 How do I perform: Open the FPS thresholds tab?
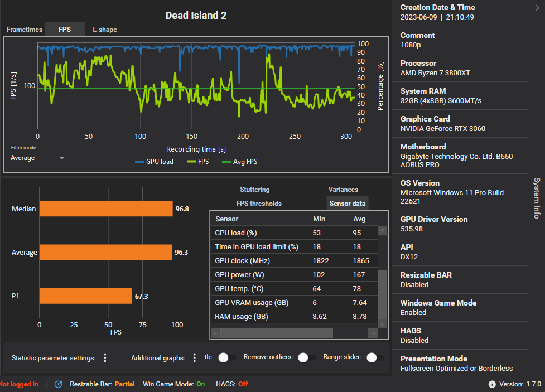[x=259, y=204]
